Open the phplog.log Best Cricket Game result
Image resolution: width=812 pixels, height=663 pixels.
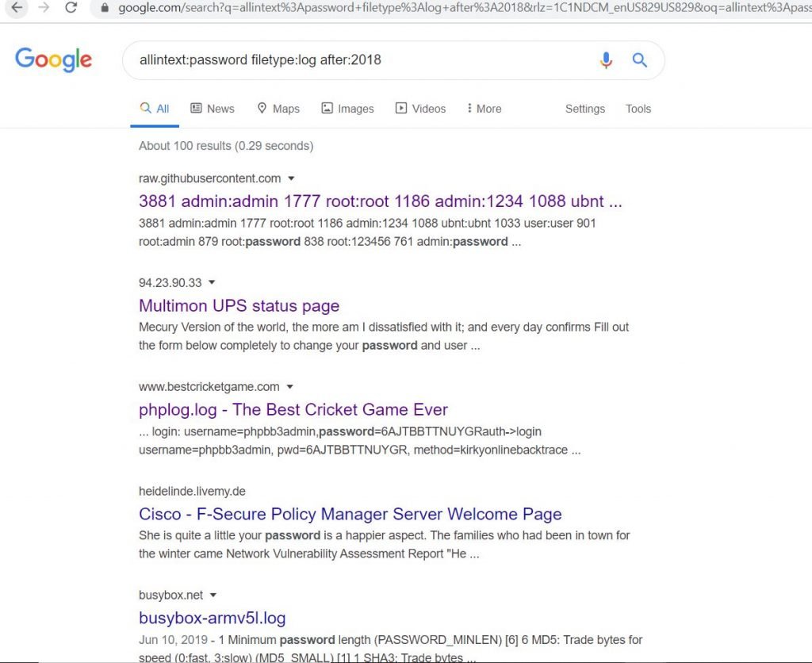pos(293,410)
